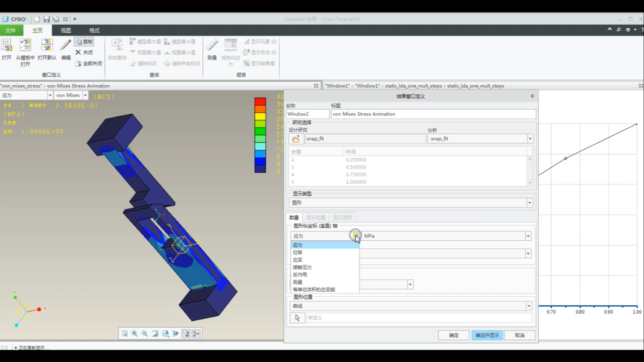Viewport: 644px width, 362px height.
Task: Click 清除所有标记 clear all tags icon
Action: point(167,63)
